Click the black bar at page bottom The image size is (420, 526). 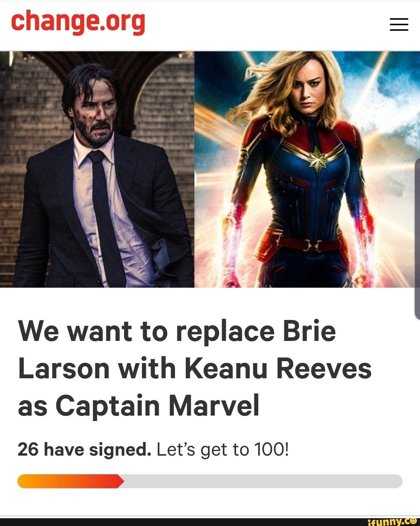coord(210,522)
